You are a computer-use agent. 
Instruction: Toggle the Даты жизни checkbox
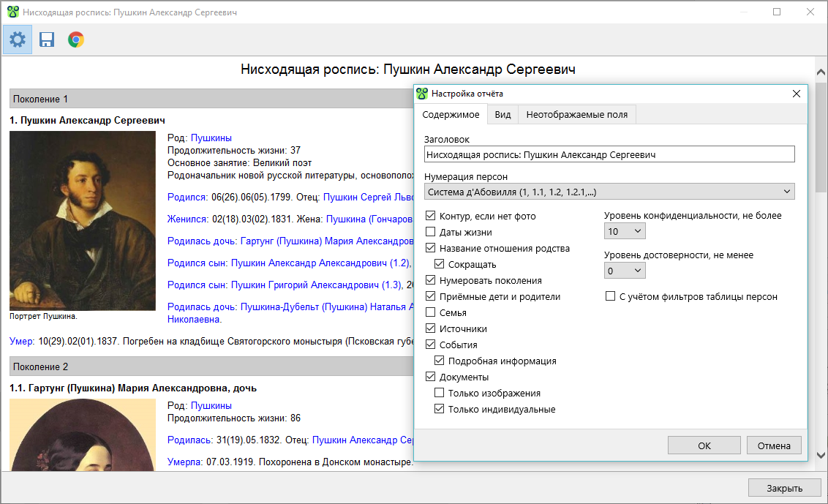(430, 233)
